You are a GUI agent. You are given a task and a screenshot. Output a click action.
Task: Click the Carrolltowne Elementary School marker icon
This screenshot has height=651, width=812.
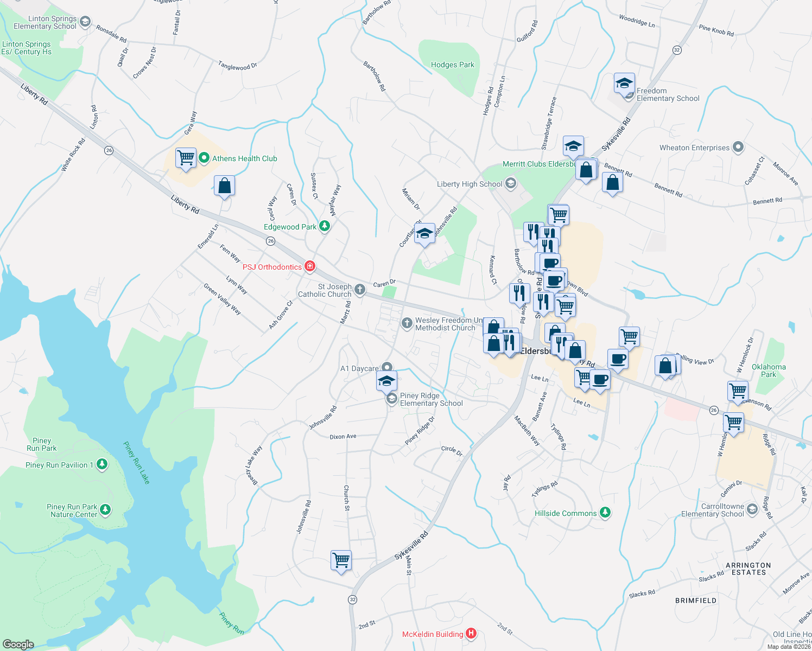pyautogui.click(x=752, y=509)
